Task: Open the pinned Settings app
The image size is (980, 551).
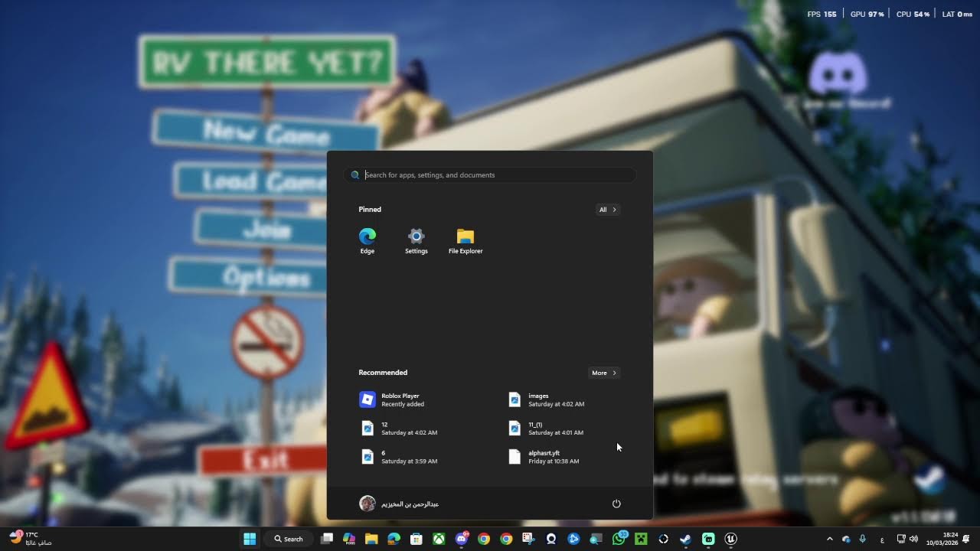Action: (x=416, y=240)
